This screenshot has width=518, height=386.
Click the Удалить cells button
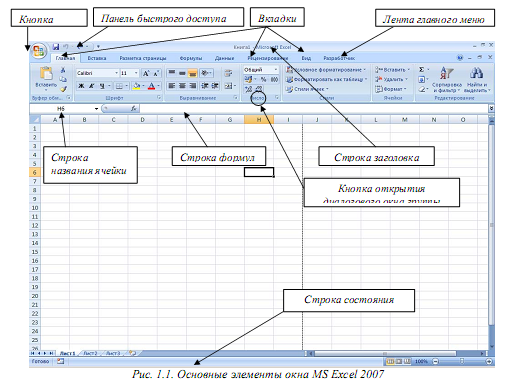[391, 79]
